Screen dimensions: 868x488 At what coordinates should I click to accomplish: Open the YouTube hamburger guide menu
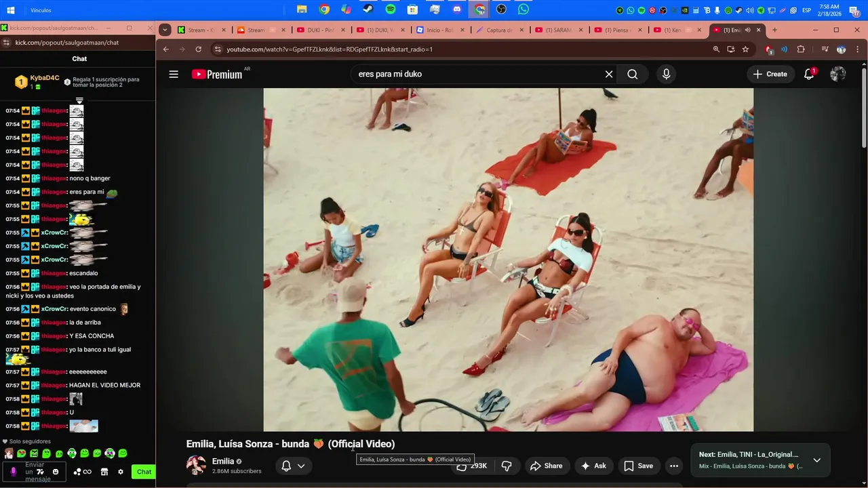coord(174,75)
